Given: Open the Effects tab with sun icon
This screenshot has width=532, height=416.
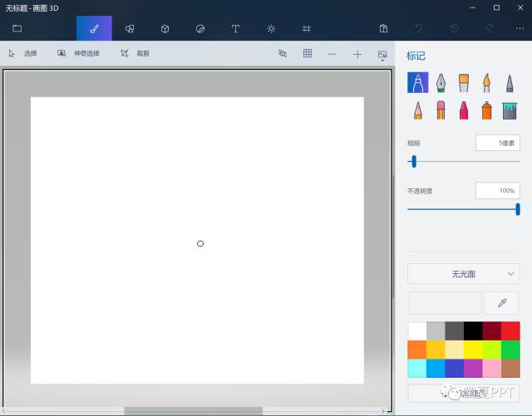Looking at the screenshot, I should [271, 28].
